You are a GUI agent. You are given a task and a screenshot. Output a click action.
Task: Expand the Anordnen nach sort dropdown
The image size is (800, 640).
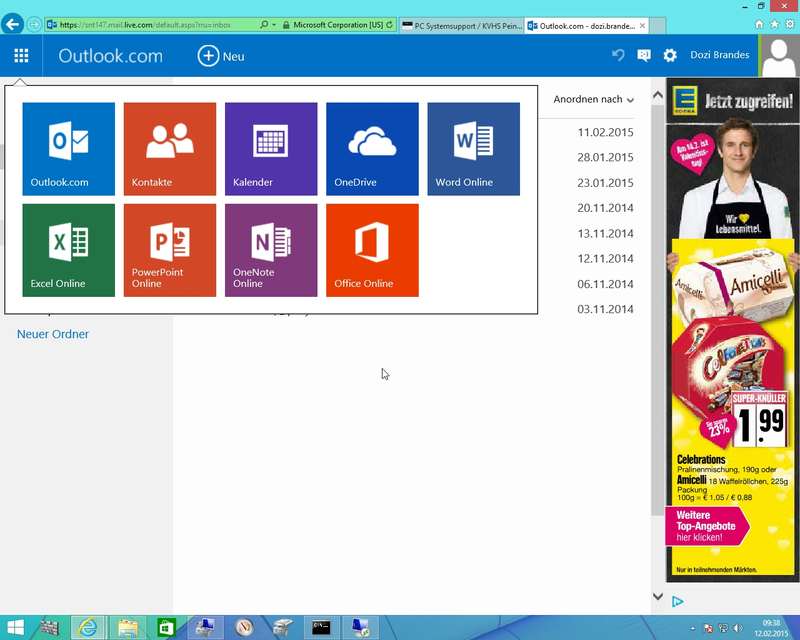tap(593, 100)
